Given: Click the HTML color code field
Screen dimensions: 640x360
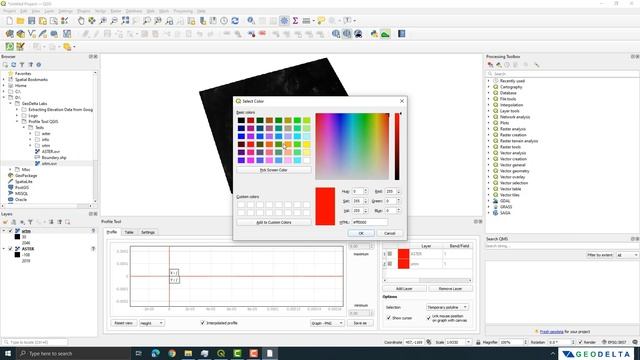Looking at the screenshot, I should pyautogui.click(x=369, y=222).
